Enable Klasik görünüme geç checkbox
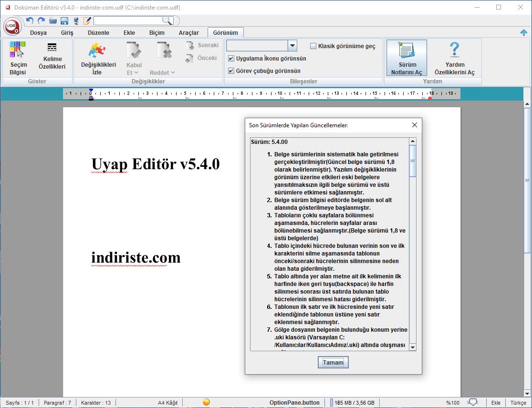 (x=313, y=46)
